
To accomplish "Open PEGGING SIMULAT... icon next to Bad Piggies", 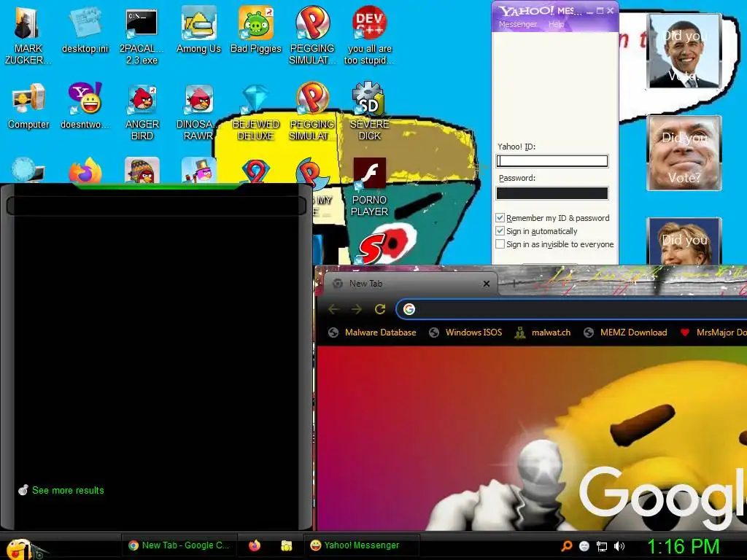I will [312, 35].
